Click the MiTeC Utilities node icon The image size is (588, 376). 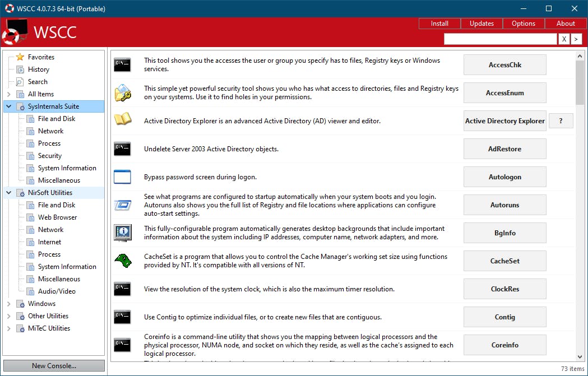[21, 328]
